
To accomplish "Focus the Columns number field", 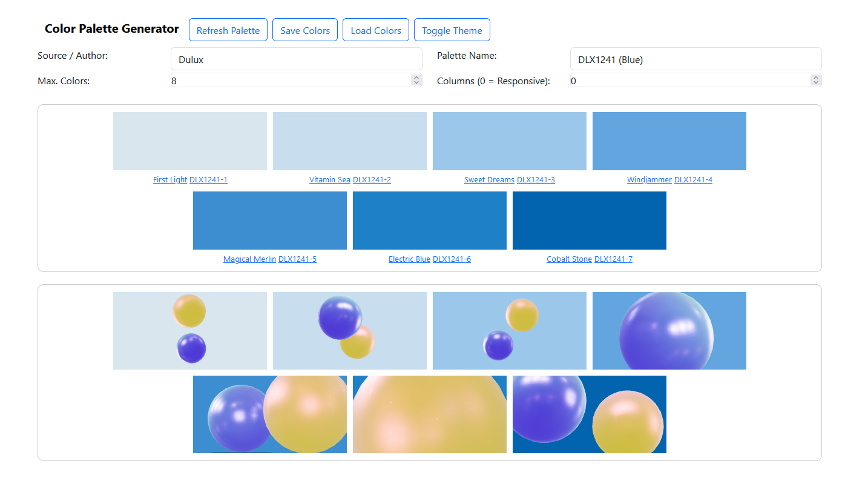I will point(696,80).
